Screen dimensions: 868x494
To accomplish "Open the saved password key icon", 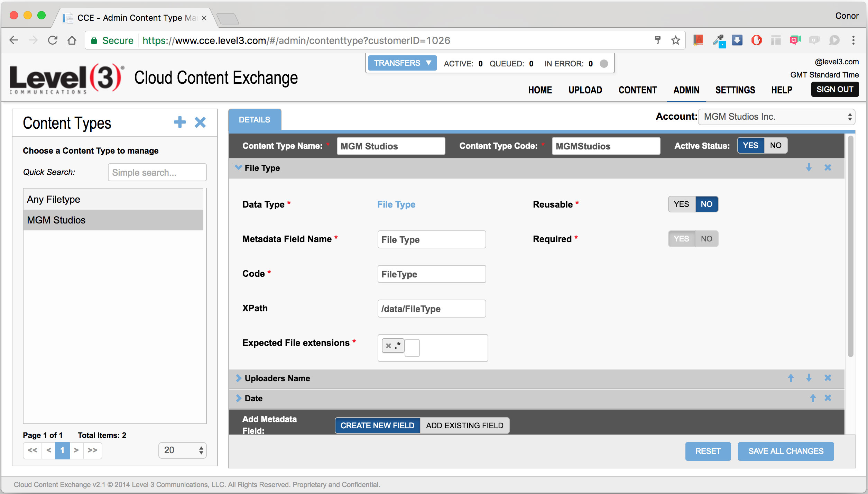I will (657, 40).
